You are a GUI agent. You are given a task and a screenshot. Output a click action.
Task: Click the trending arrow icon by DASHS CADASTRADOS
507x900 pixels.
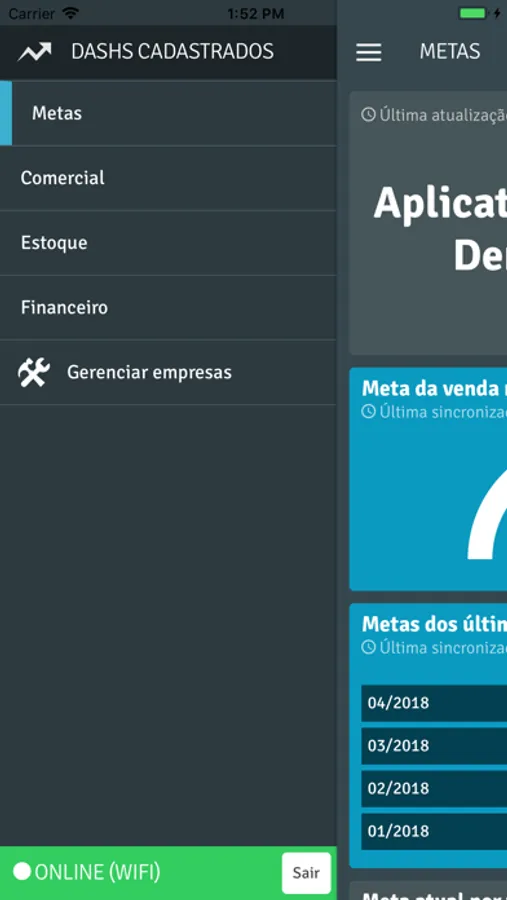34,52
